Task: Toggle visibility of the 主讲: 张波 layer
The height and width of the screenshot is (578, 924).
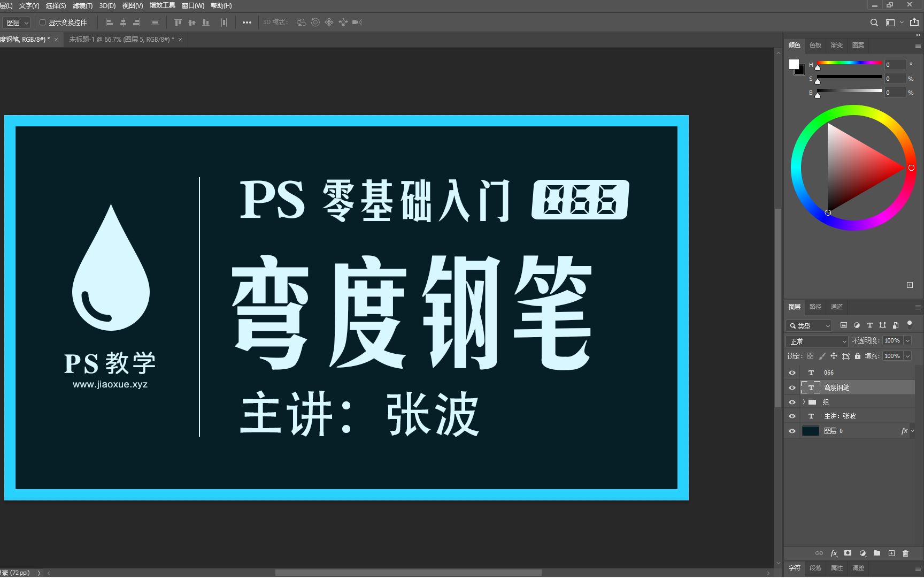Action: 792,416
